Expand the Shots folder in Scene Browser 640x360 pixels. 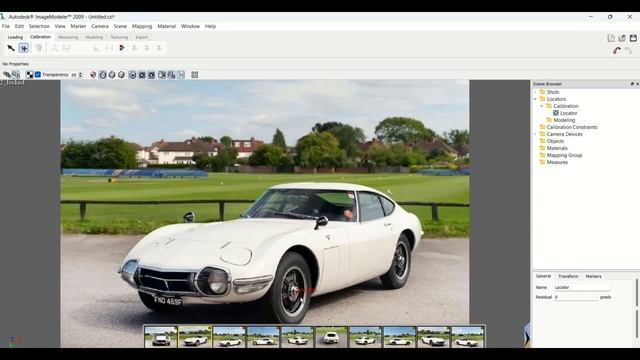[x=536, y=92]
